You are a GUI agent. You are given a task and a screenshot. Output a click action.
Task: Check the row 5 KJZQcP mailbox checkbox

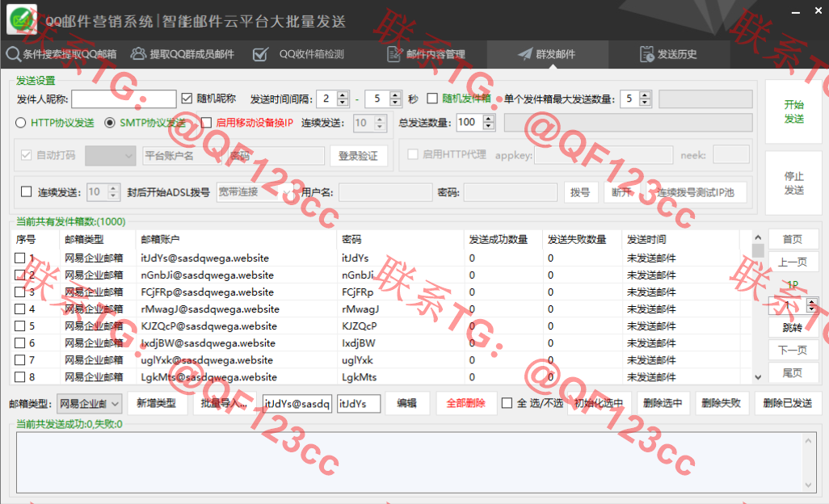(x=20, y=326)
